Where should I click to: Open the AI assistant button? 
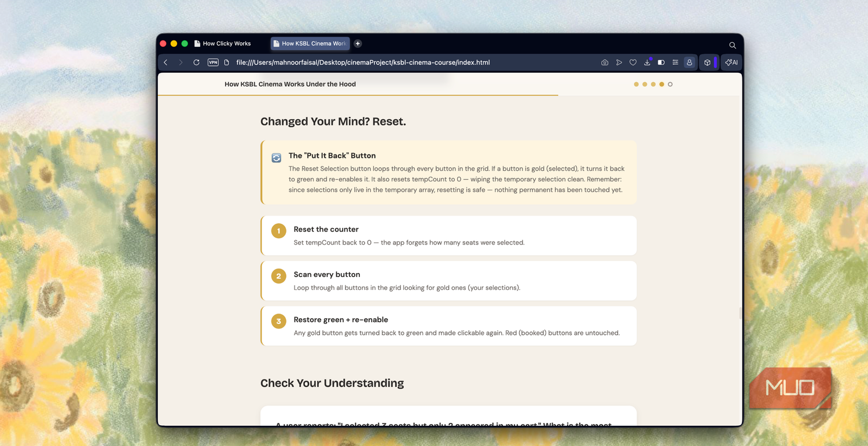coord(731,62)
